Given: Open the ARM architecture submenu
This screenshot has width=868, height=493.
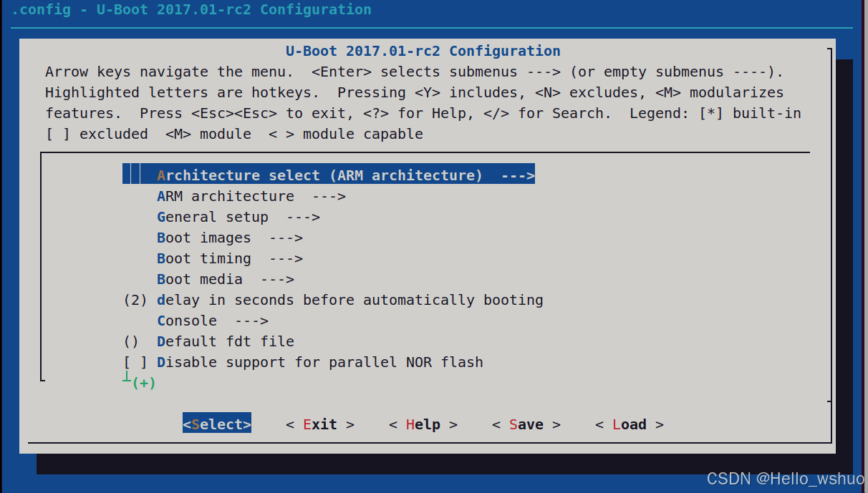Looking at the screenshot, I should (x=251, y=196).
